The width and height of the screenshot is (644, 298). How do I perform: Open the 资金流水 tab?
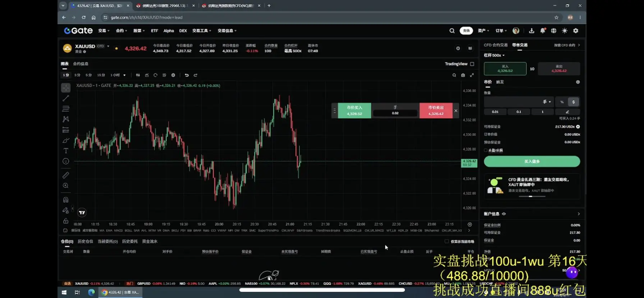(149, 241)
